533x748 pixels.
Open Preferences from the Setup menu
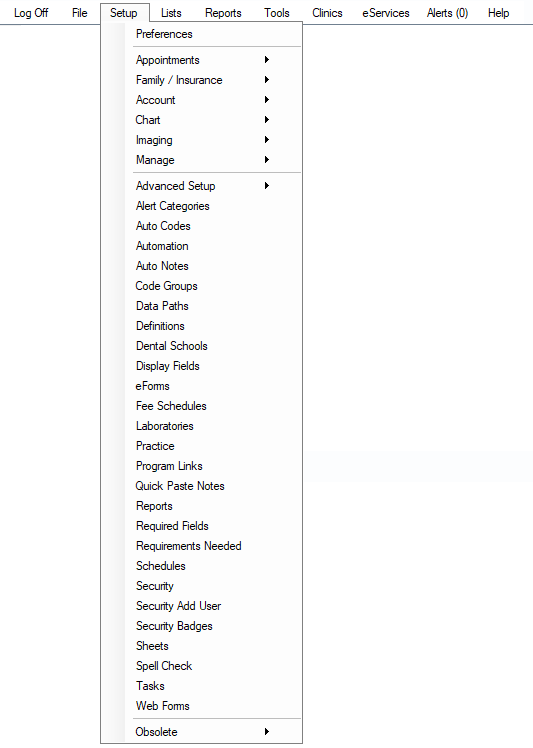201,34
